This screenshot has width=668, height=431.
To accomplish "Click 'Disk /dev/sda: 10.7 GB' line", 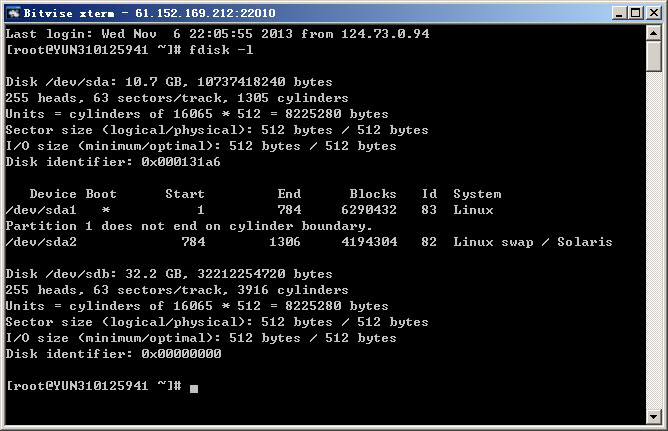I will tap(169, 82).
